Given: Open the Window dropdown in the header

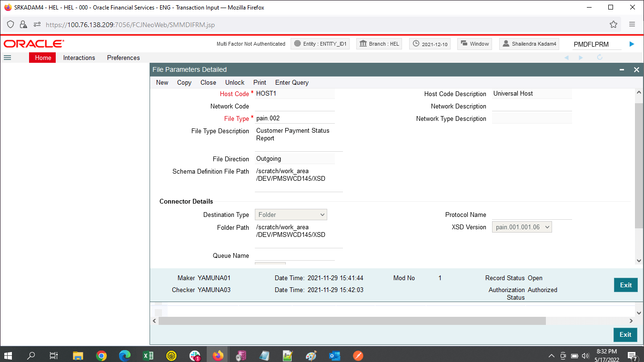Looking at the screenshot, I should (x=474, y=44).
